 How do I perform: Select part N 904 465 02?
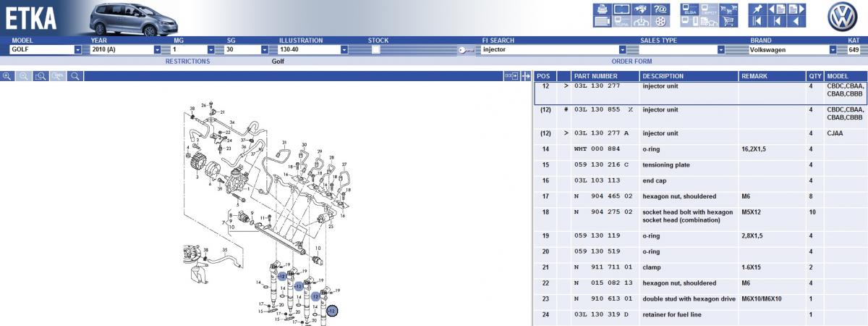pyautogui.click(x=700, y=196)
